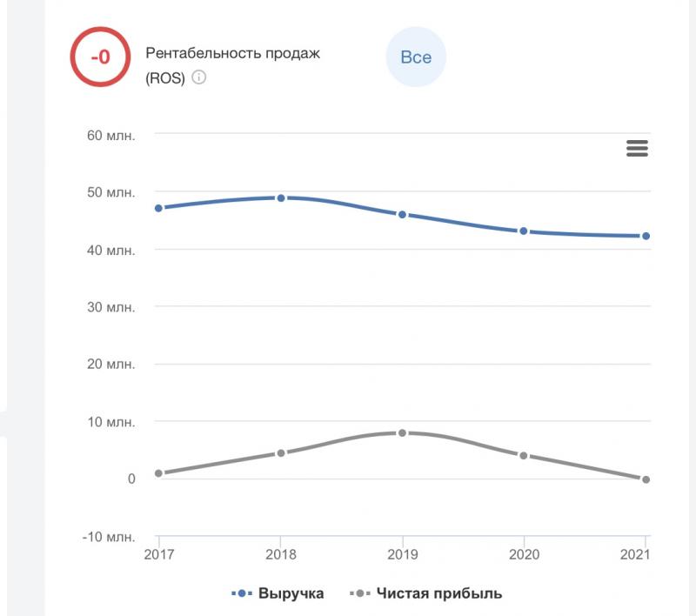The image size is (696, 616).
Task: Click the 2021 grey net profit marker
Action: click(x=646, y=479)
